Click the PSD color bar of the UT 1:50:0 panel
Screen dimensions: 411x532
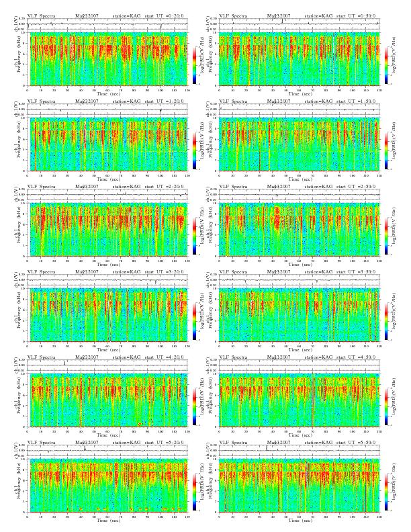(387, 150)
